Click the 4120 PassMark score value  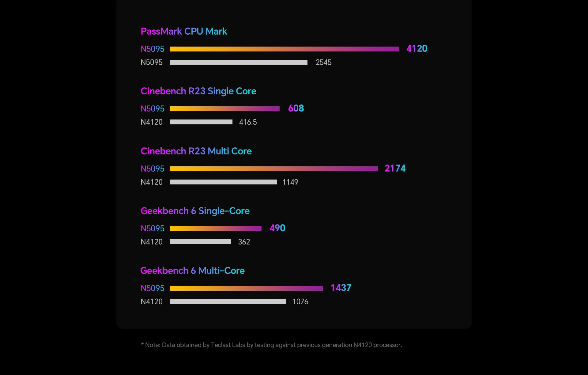[x=417, y=48]
